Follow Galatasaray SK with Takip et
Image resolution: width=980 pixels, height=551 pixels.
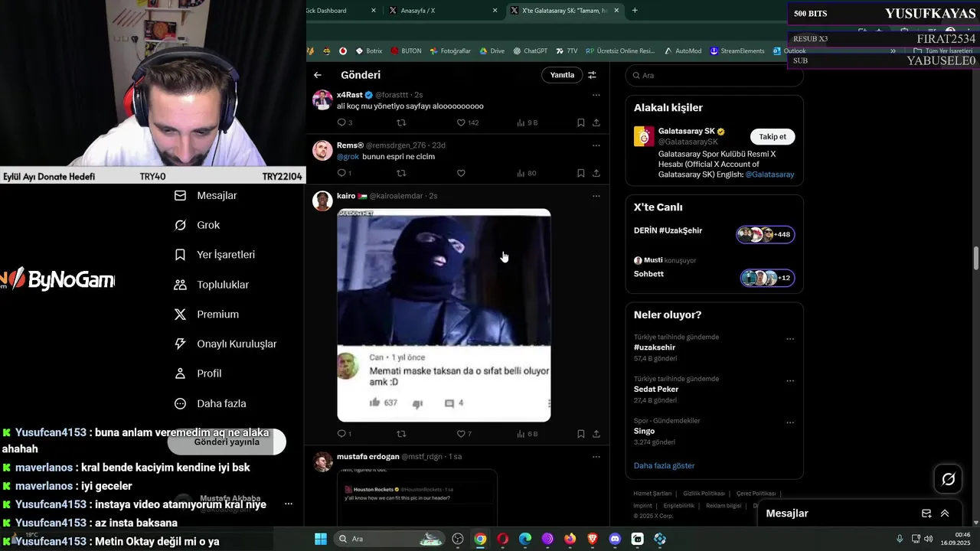click(x=773, y=137)
